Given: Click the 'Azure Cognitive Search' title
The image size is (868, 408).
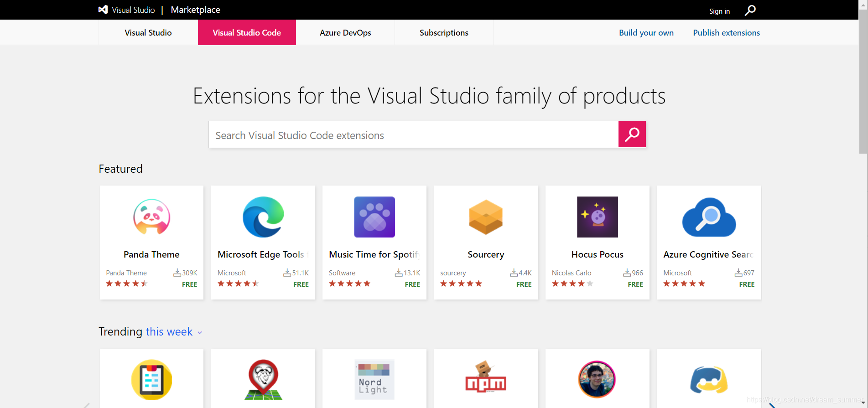Looking at the screenshot, I should click(x=708, y=254).
